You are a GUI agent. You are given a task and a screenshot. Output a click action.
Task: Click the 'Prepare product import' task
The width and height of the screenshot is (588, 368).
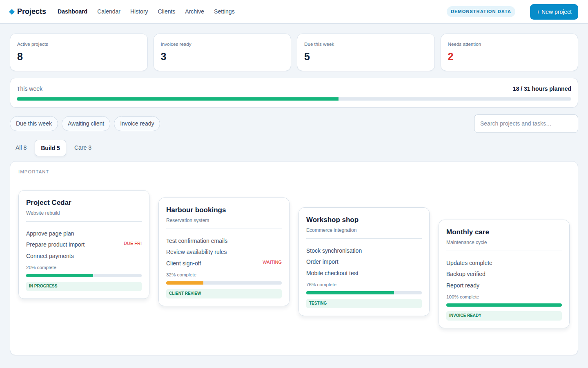point(56,245)
